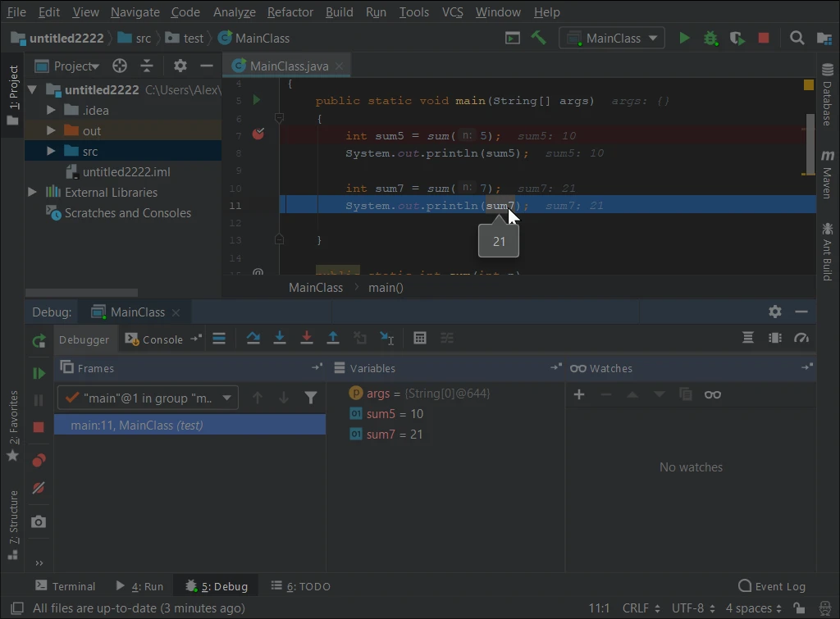Click Step Over debugger icon
The image size is (840, 619).
point(253,338)
